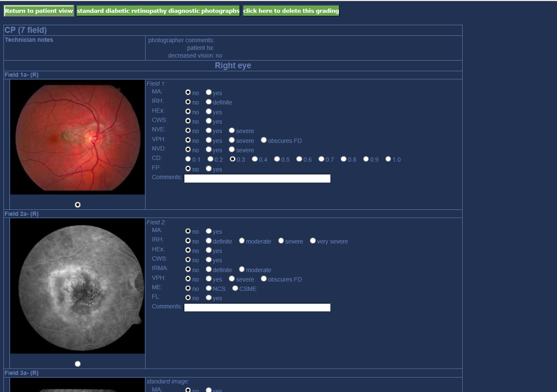The image size is (557, 392).
Task: Set Field 1 MA to yes
Action: [x=209, y=92]
